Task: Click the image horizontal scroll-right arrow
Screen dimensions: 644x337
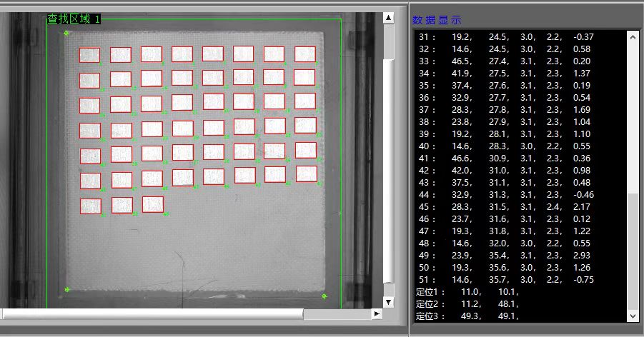Action: (377, 313)
